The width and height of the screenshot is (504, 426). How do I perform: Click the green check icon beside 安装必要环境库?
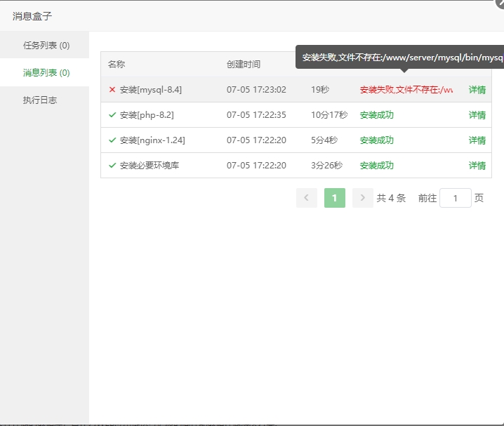pos(112,166)
